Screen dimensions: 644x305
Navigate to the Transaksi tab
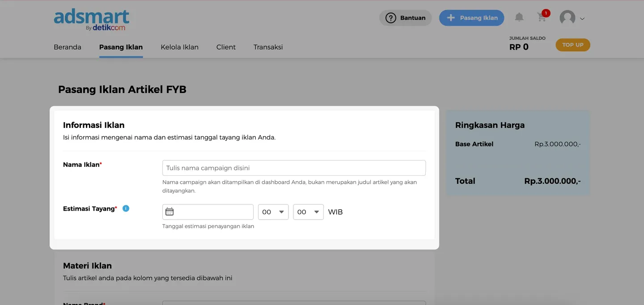[x=268, y=47]
